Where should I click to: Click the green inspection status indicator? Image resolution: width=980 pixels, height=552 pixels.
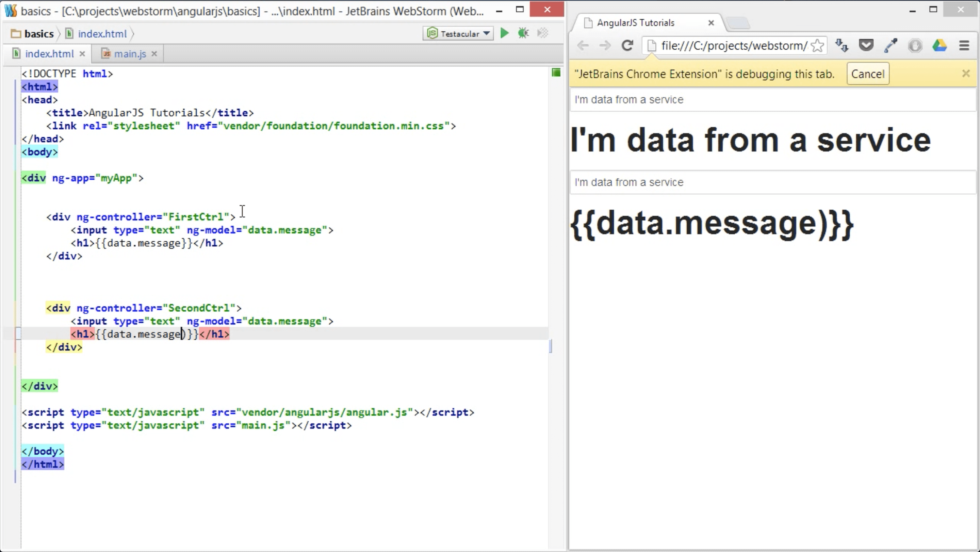(x=556, y=72)
